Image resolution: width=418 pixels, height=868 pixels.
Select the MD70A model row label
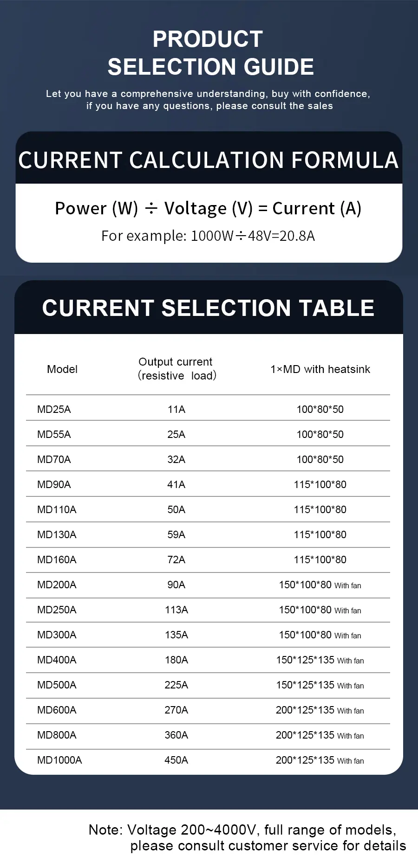[54, 459]
